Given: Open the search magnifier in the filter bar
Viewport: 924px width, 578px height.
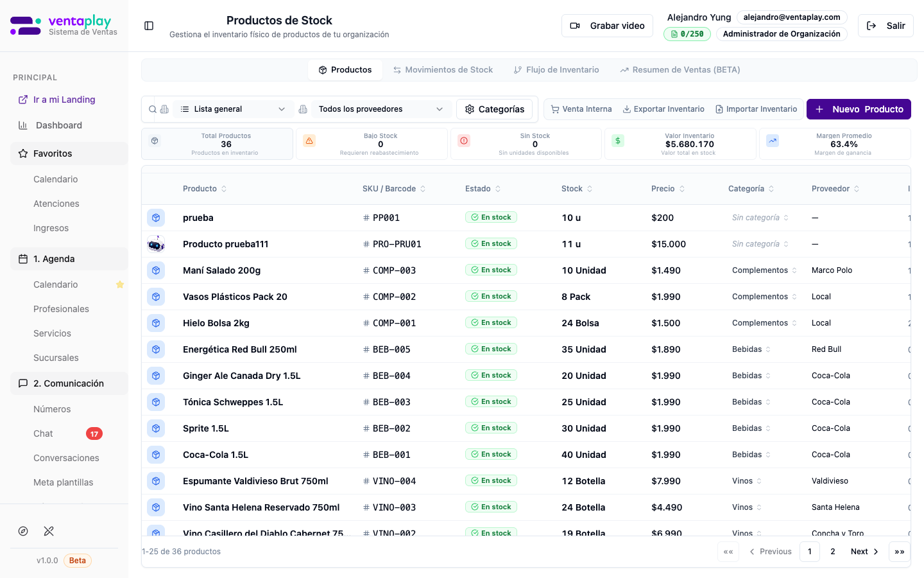Looking at the screenshot, I should point(152,109).
